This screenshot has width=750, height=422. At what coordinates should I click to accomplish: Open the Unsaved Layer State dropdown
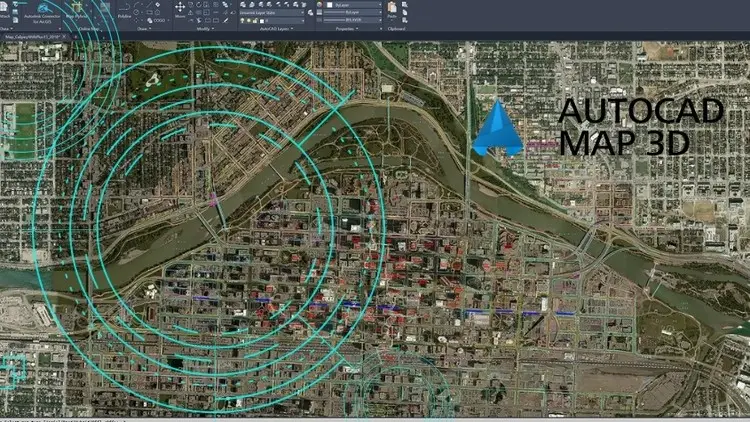[272, 12]
